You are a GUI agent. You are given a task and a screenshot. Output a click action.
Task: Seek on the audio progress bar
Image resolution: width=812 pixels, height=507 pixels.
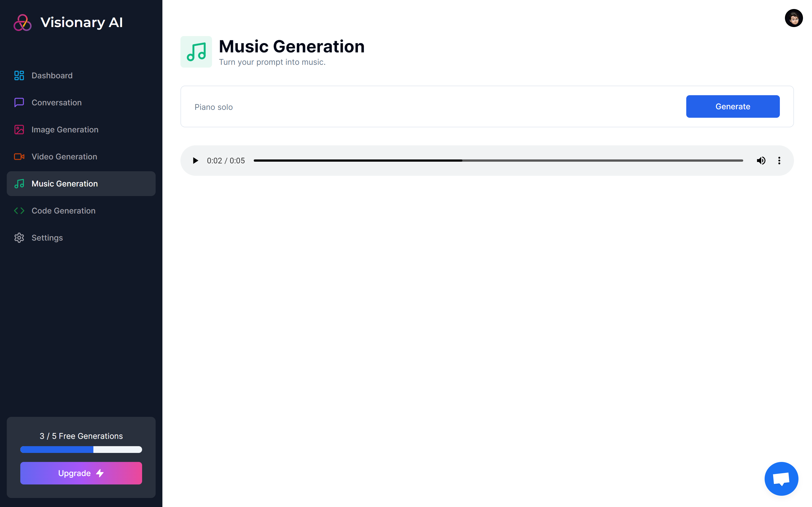point(498,161)
